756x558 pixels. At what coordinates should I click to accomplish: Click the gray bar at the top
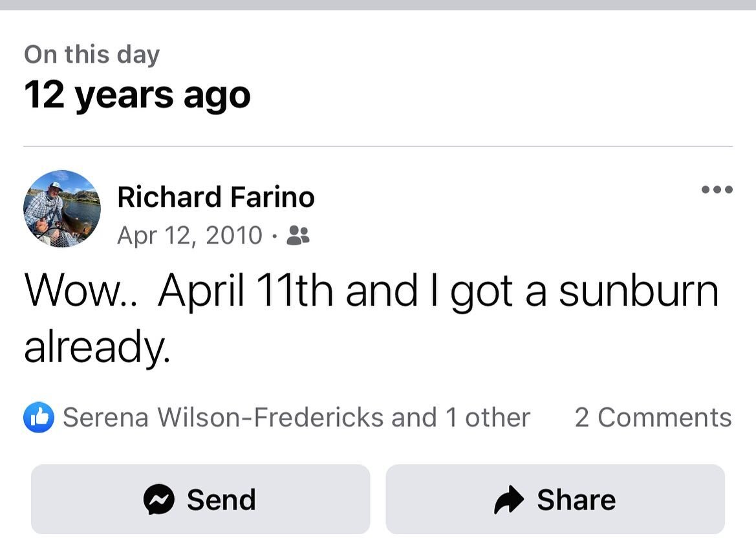[378, 5]
